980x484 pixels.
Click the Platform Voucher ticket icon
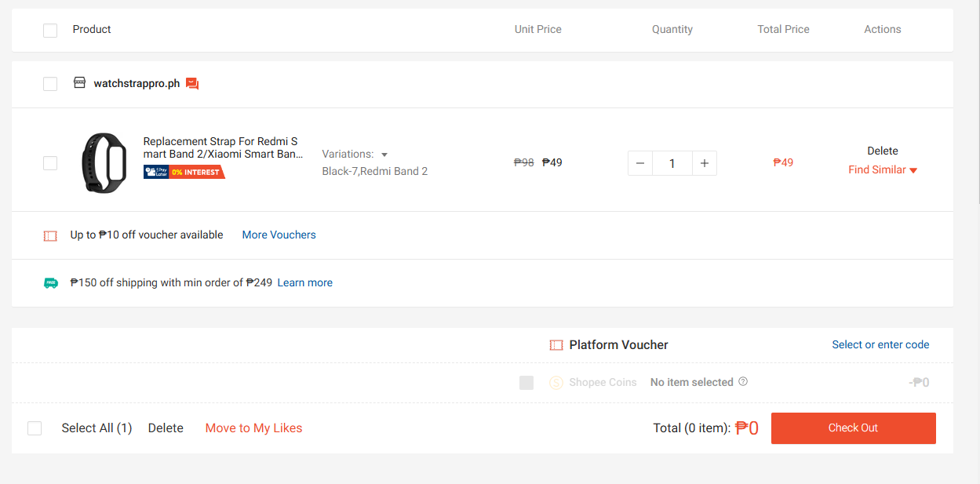[556, 345]
